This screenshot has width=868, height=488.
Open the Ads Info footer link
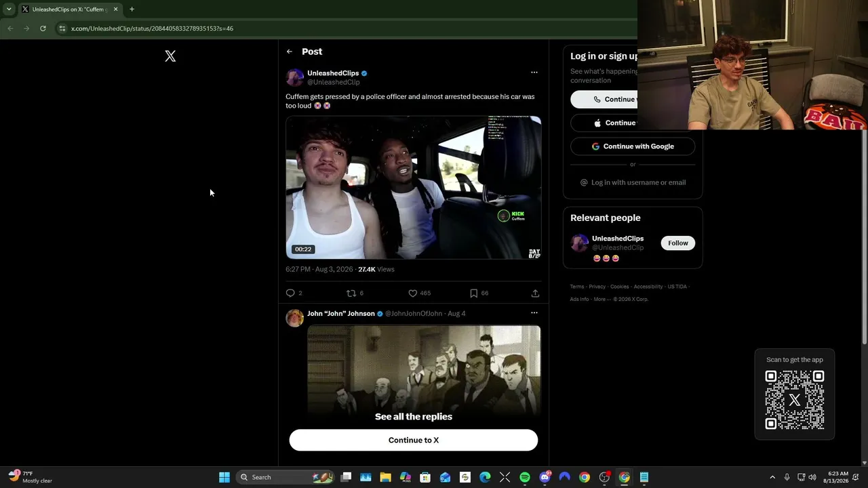click(x=579, y=299)
